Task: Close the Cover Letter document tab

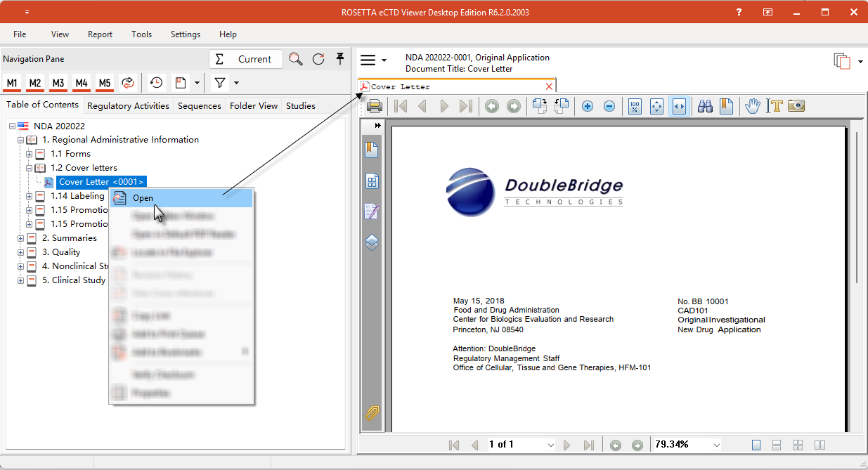Action: click(550, 86)
